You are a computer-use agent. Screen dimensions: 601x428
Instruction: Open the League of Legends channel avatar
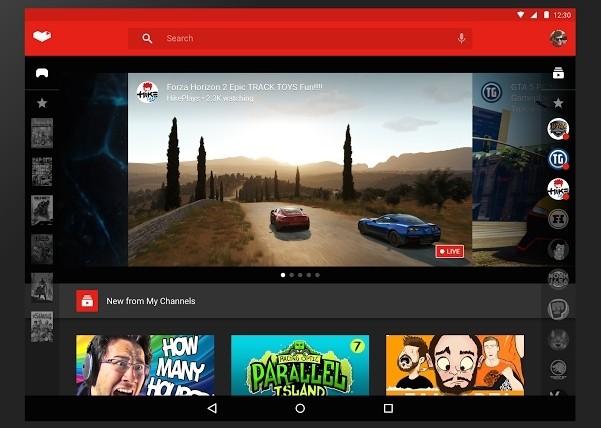pyautogui.click(x=558, y=129)
